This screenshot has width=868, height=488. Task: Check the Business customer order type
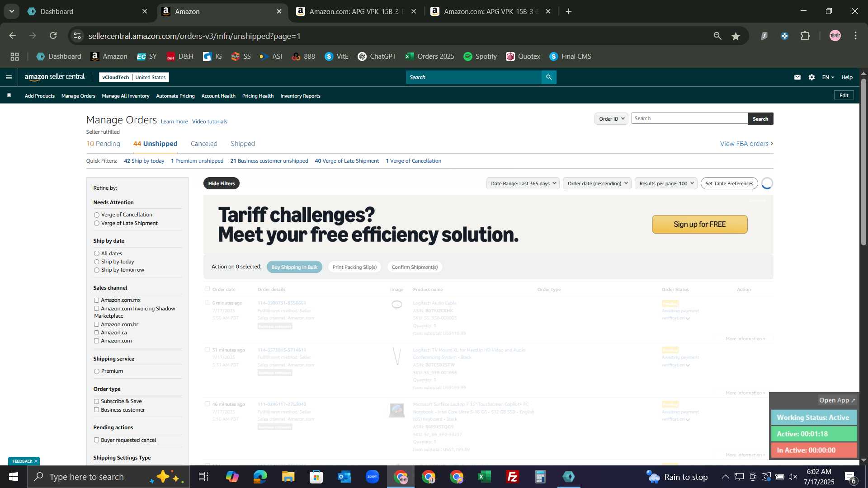coord(96,410)
